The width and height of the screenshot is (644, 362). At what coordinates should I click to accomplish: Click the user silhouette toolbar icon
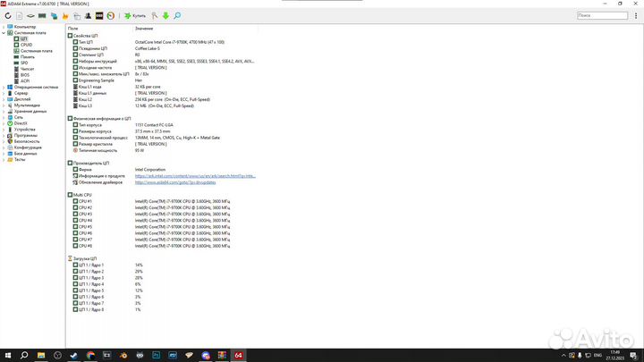88,15
